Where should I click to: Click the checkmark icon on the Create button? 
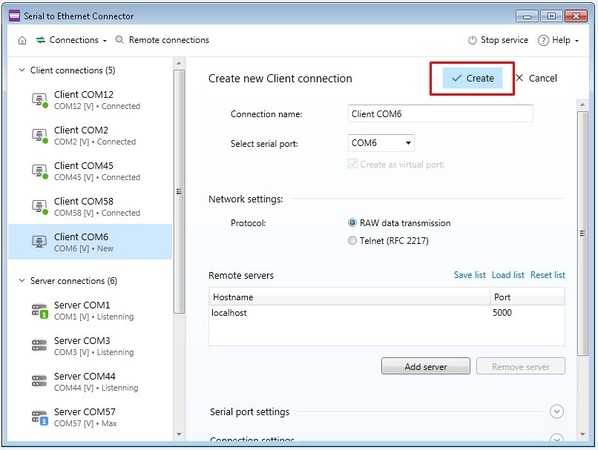457,78
